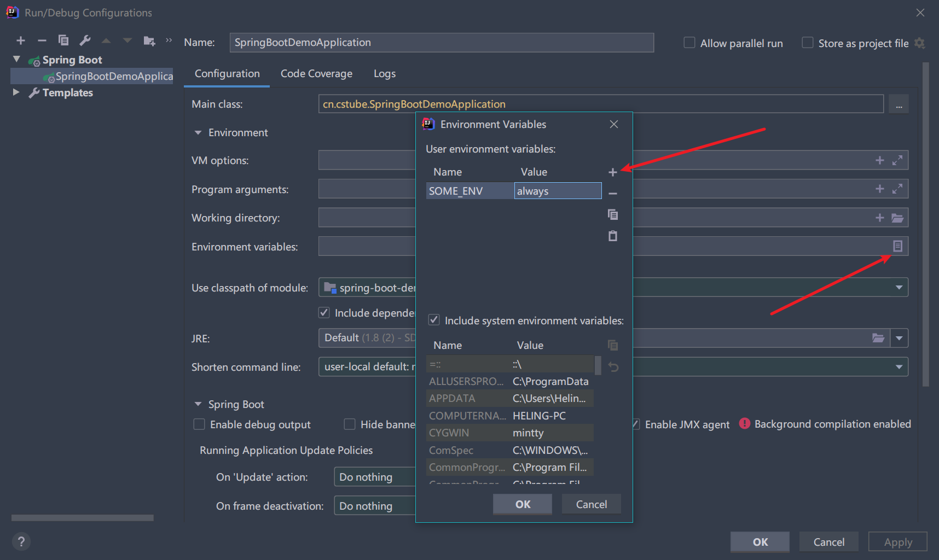Browse Main class with ellipsis button
This screenshot has height=560, width=939.
899,104
